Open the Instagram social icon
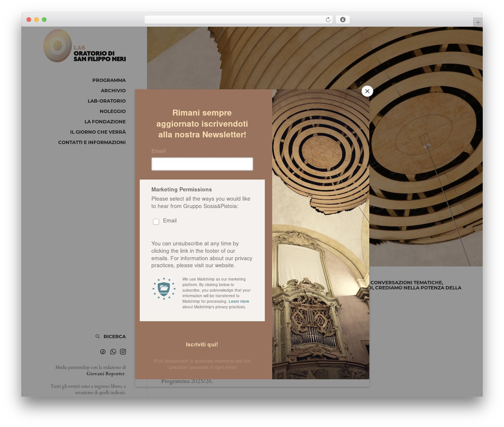This screenshot has width=504, height=427. [123, 352]
